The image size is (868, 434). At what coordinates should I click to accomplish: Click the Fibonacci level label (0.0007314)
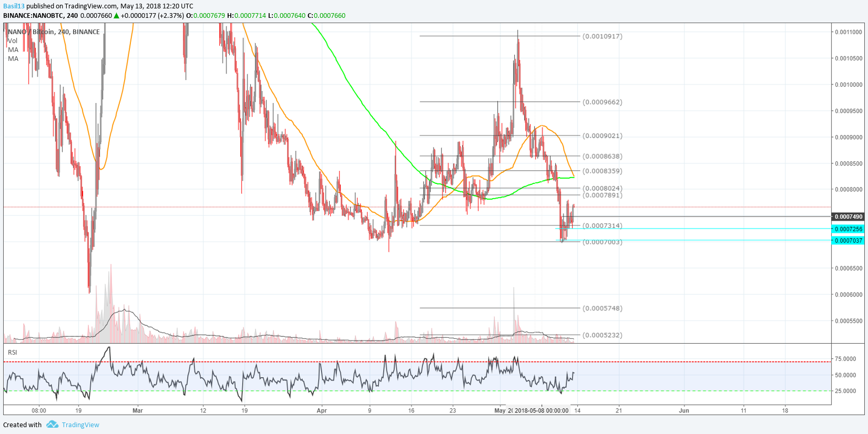[x=603, y=225]
